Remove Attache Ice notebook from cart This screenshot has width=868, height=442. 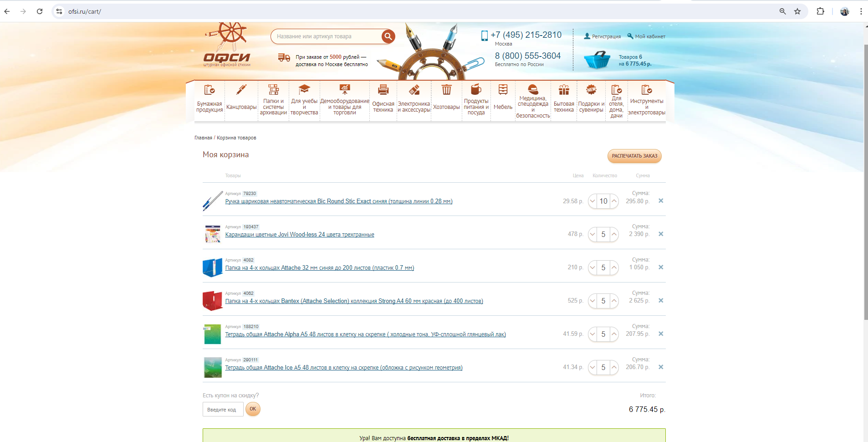point(661,367)
